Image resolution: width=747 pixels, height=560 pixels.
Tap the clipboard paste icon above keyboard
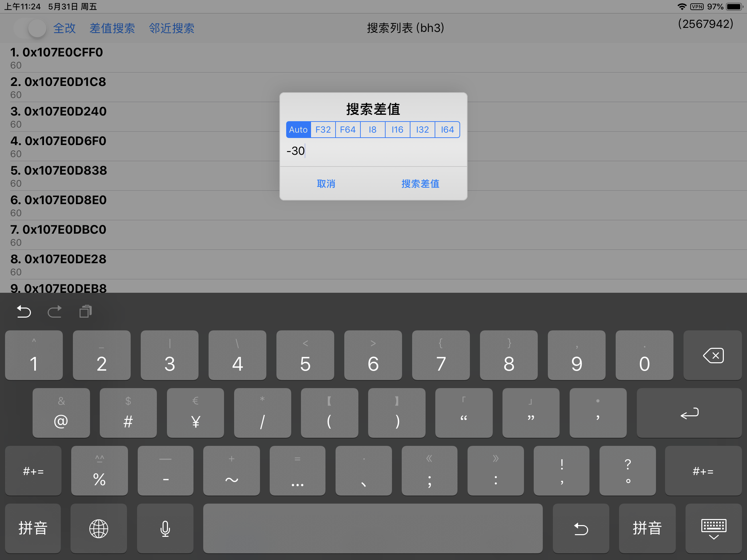point(85,311)
